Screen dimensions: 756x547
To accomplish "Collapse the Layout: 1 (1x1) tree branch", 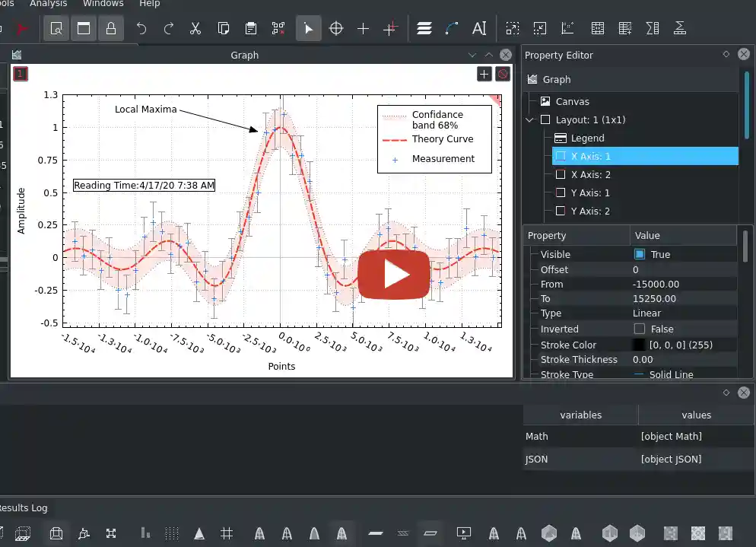I will click(x=529, y=119).
